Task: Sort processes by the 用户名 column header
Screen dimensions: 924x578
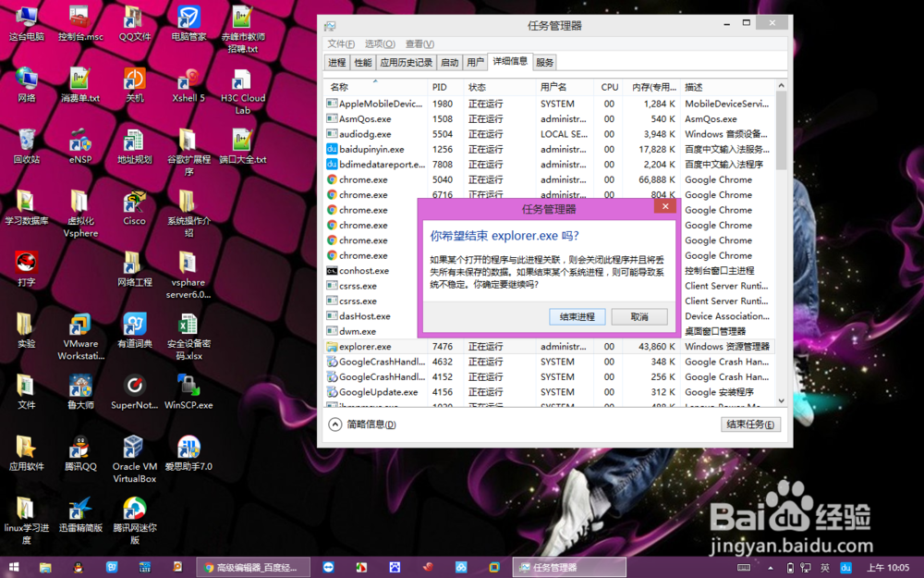Action: (565, 87)
